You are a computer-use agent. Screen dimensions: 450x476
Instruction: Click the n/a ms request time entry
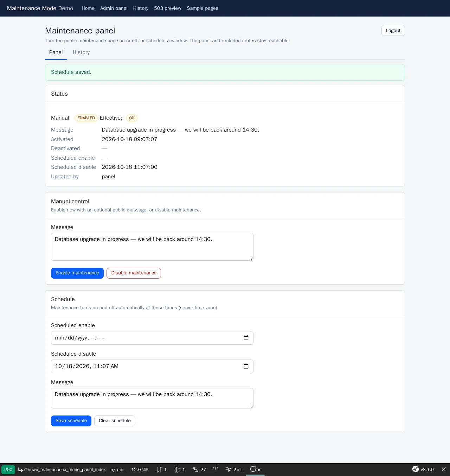117,470
